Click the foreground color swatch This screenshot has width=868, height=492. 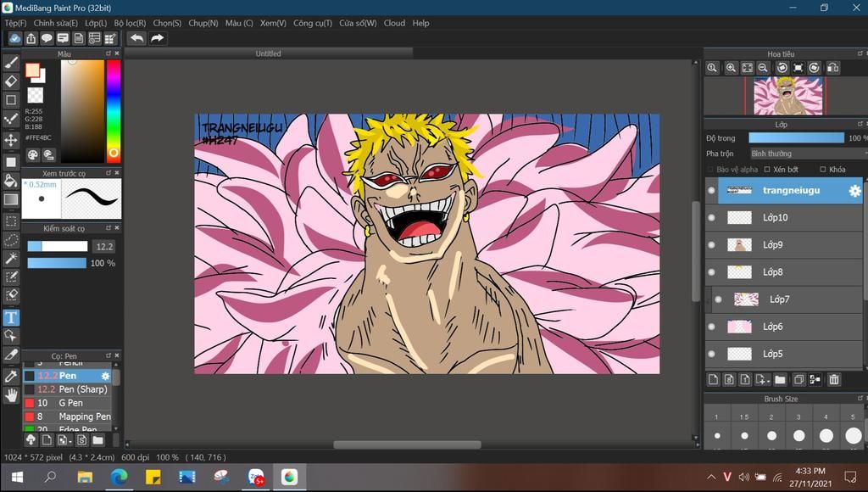(33, 70)
